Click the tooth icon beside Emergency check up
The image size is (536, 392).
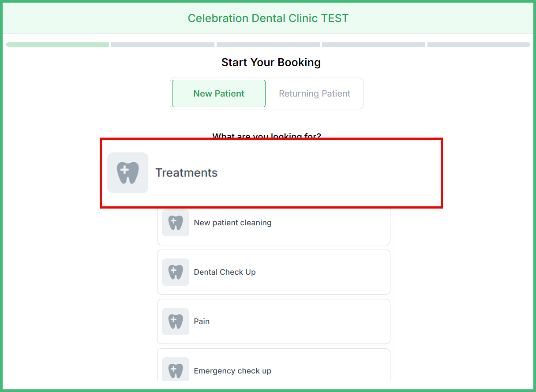pos(176,370)
